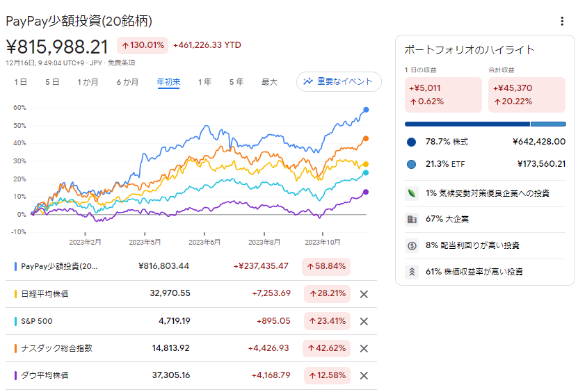Viewport: 578px width, 392px height.
Task: Click the dollar icon for 配当利回り
Action: (x=411, y=245)
